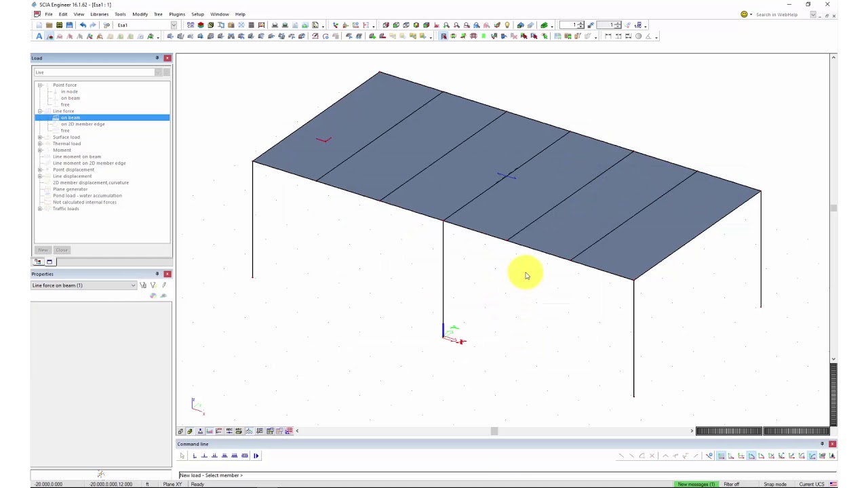
Task: Open the File menu
Action: pos(49,14)
